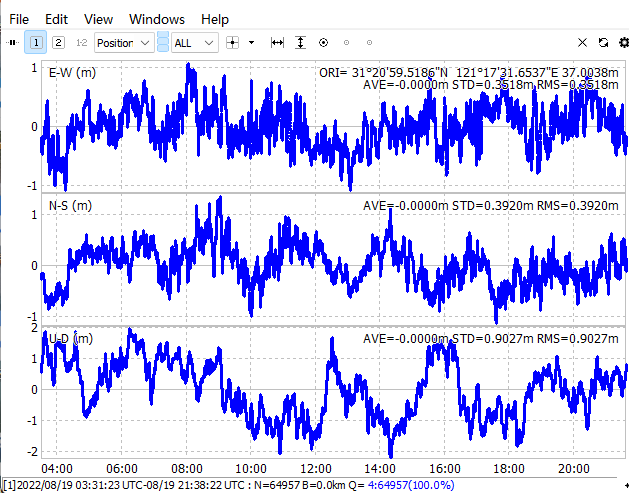629x493 pixels.
Task: Open options with the gear icon
Action: (x=623, y=43)
